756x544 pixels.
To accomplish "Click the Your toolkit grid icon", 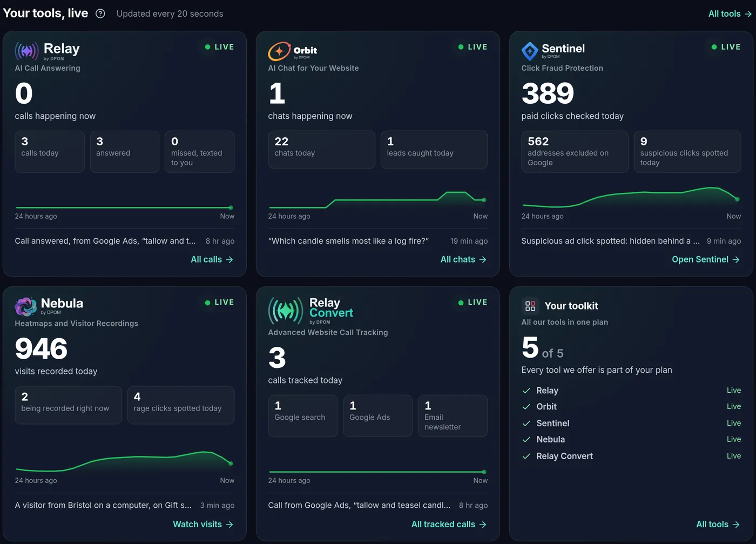I will pos(530,306).
